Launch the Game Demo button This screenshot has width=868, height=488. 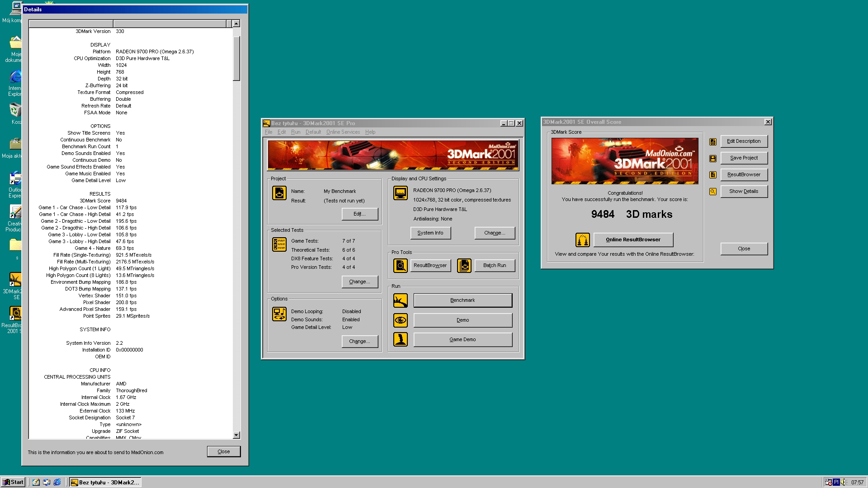463,340
